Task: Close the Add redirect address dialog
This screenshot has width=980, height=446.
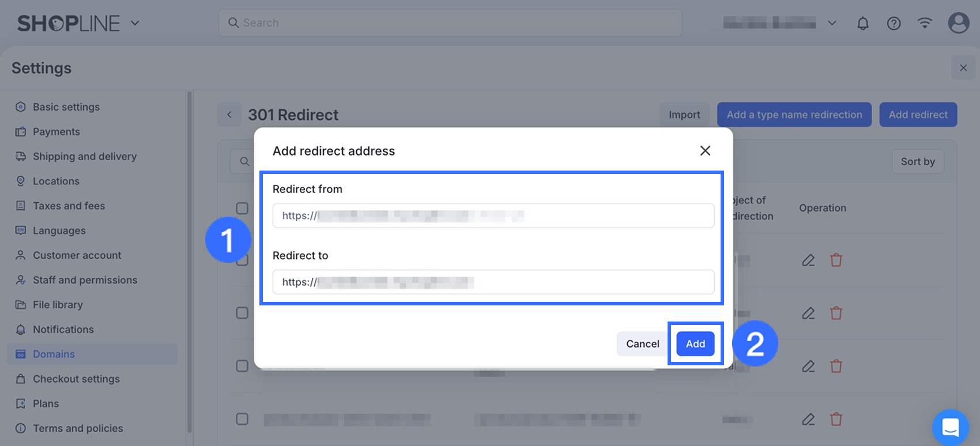Action: pos(705,151)
